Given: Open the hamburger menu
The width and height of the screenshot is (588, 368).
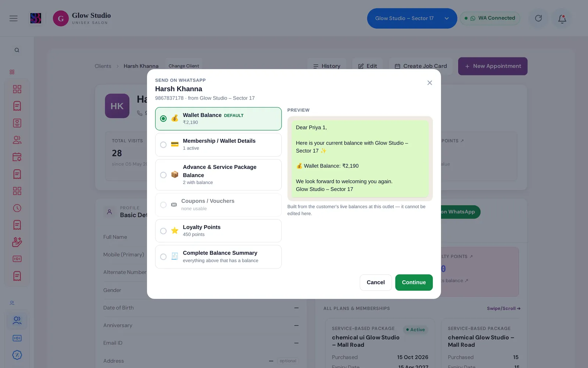Looking at the screenshot, I should coord(14,18).
